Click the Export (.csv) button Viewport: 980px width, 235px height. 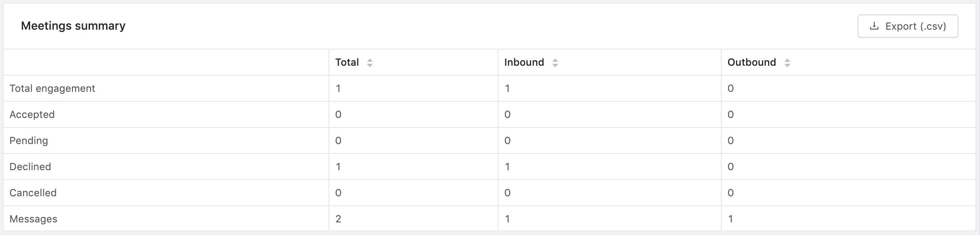[x=908, y=26]
